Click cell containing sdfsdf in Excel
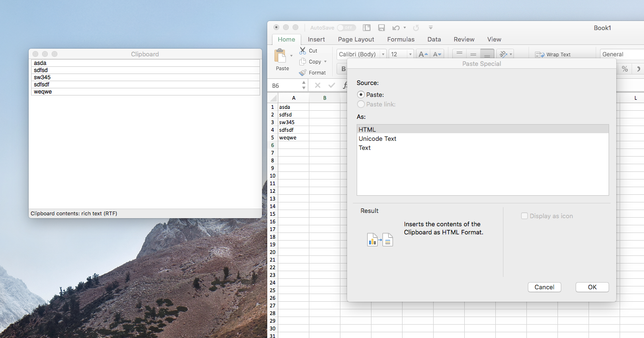This screenshot has width=644, height=338. [x=294, y=130]
